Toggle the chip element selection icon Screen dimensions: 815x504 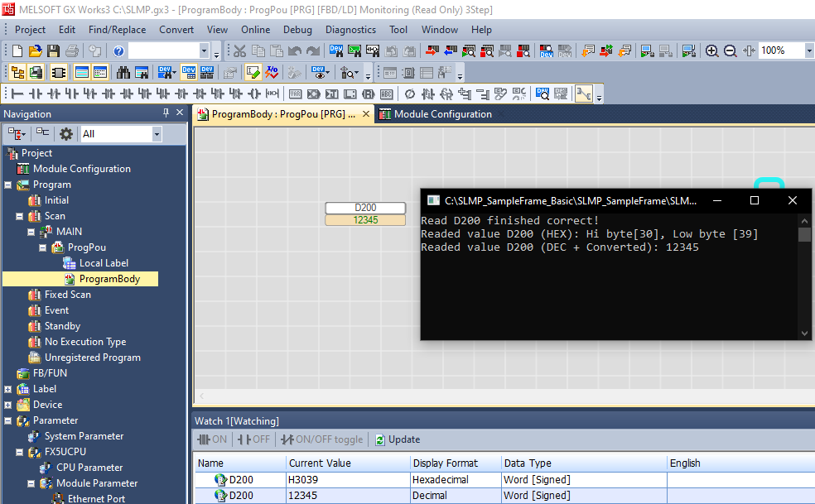click(58, 72)
